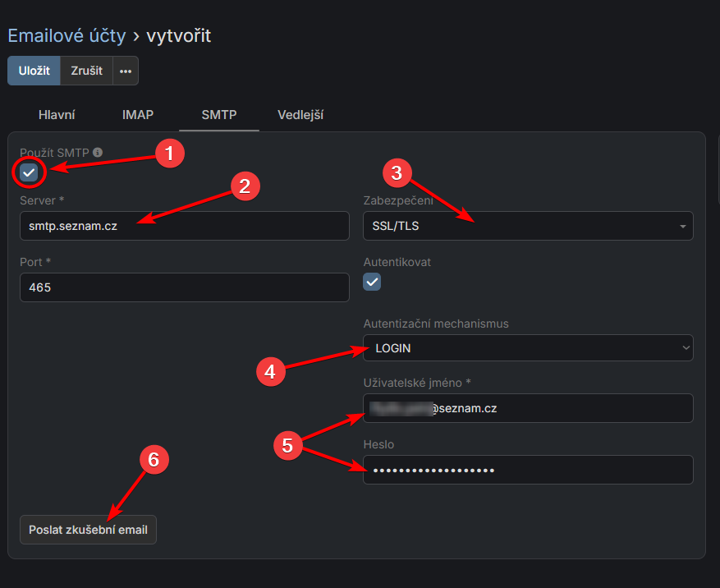Click the red annotation badge number 1

169,154
